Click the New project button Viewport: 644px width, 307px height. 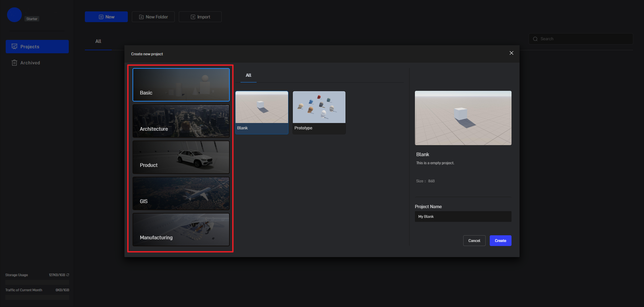[106, 17]
